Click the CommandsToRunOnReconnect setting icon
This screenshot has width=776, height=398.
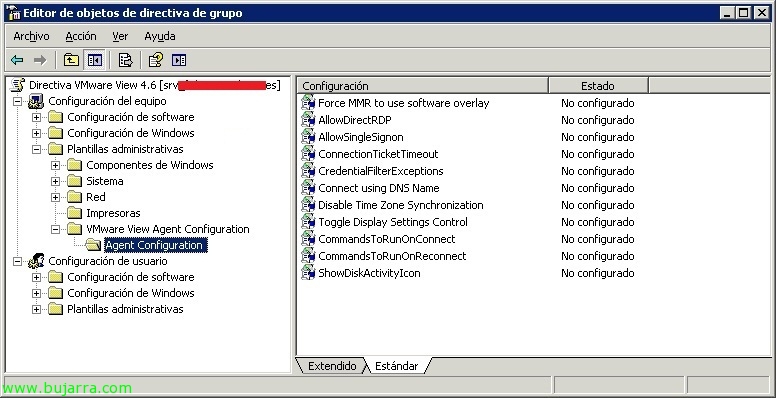click(x=308, y=256)
